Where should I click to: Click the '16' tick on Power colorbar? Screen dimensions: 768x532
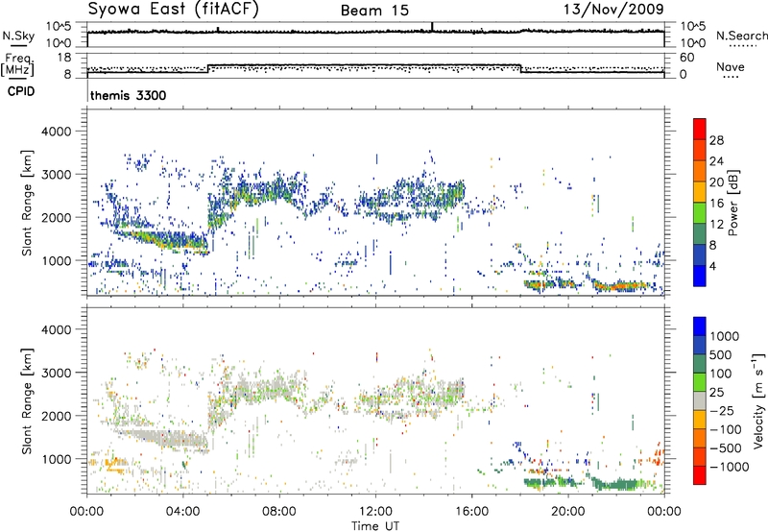pos(716,204)
